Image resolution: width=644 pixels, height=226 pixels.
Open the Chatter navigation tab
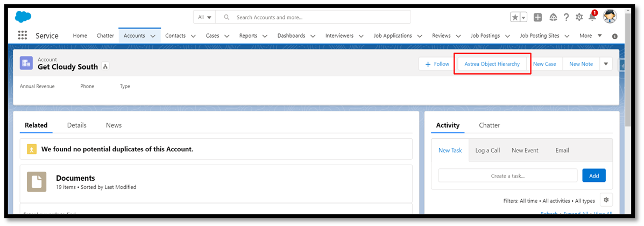pos(105,36)
